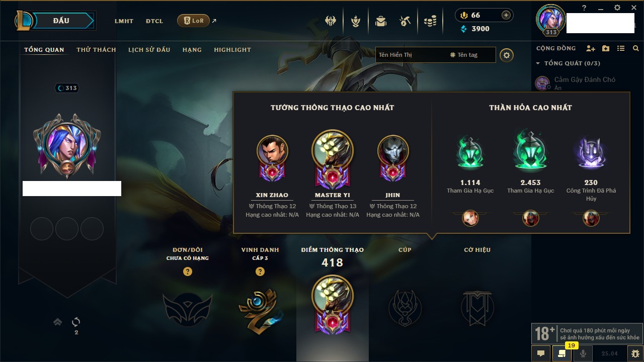Open the friends list search icon
Image resolution: width=644 pixels, height=362 pixels.
pyautogui.click(x=636, y=48)
